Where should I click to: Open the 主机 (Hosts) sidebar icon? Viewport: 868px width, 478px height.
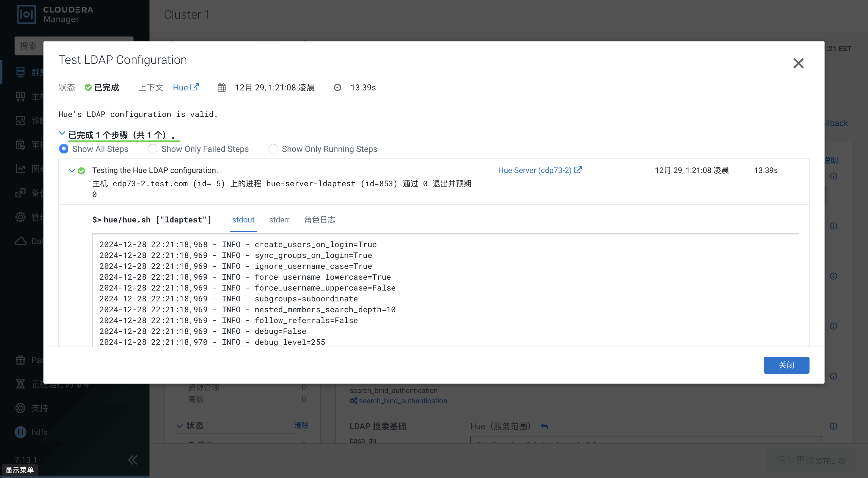click(20, 96)
